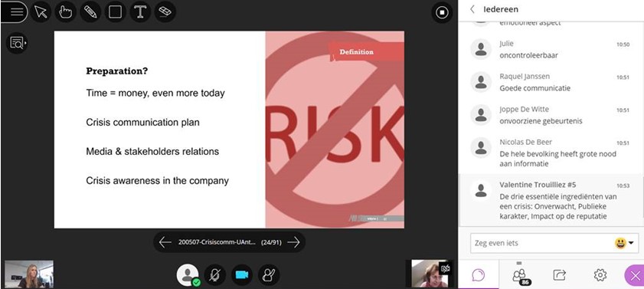Stop sharing content button
This screenshot has width=644, height=289.
(x=442, y=12)
